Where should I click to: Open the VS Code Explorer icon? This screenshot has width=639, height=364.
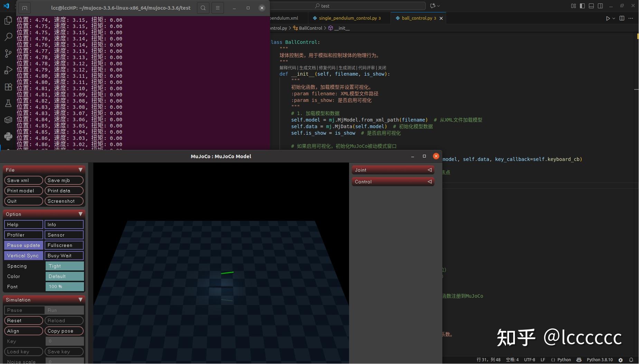tap(8, 21)
